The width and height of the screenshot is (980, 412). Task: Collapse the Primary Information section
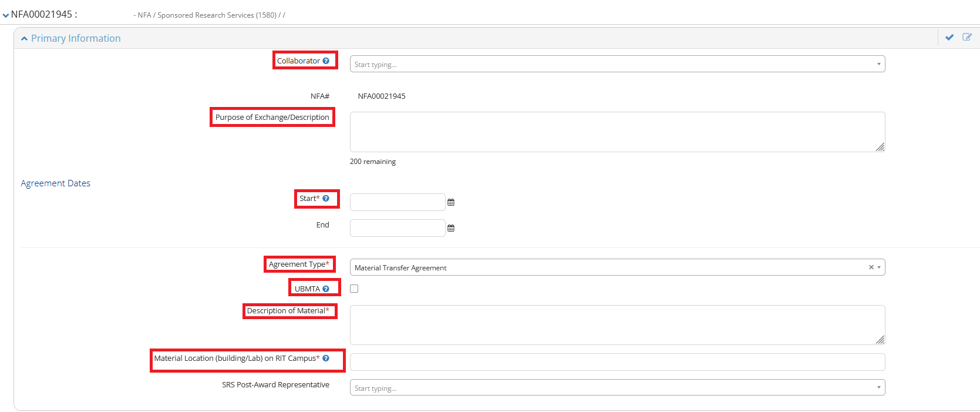25,39
